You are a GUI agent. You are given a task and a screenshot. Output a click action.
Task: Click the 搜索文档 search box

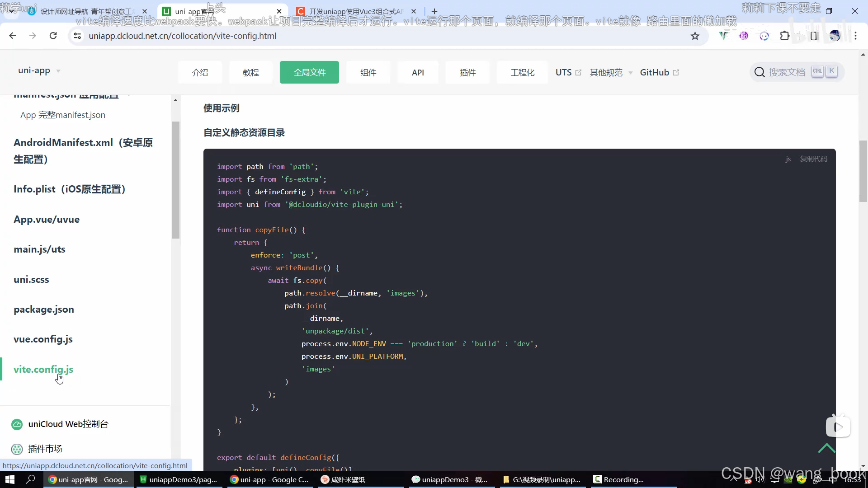click(x=797, y=72)
